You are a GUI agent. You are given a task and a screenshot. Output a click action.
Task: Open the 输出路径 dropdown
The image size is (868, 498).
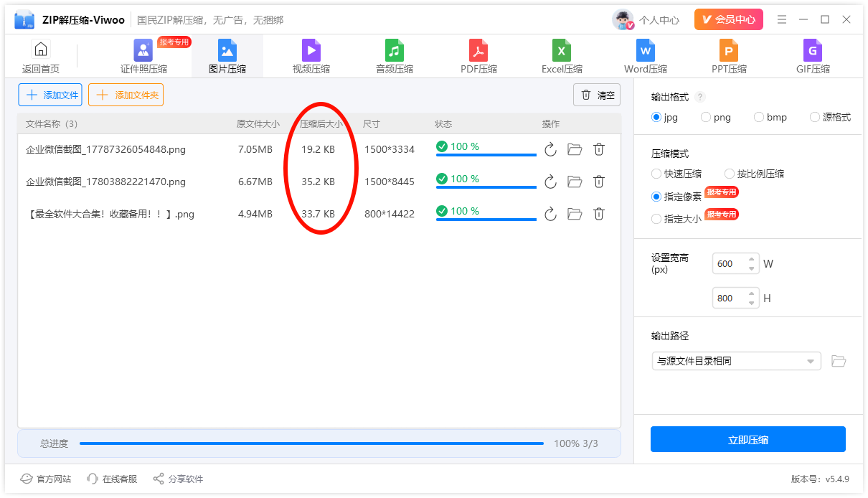click(x=735, y=361)
